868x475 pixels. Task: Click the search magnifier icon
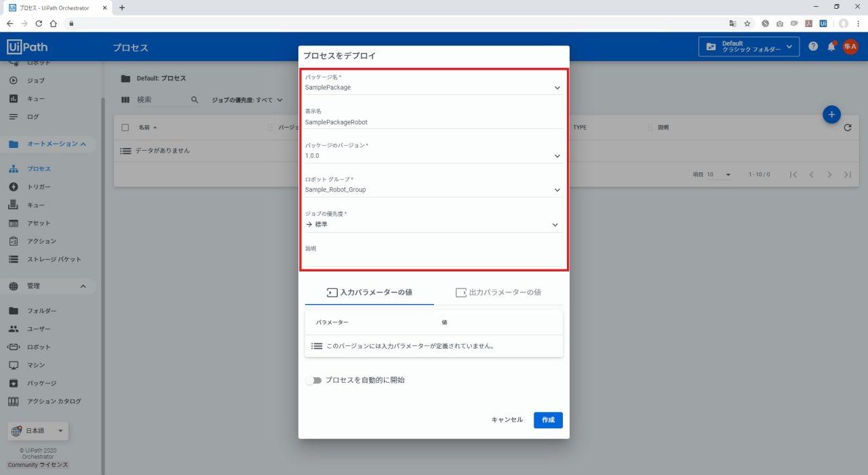coord(195,100)
